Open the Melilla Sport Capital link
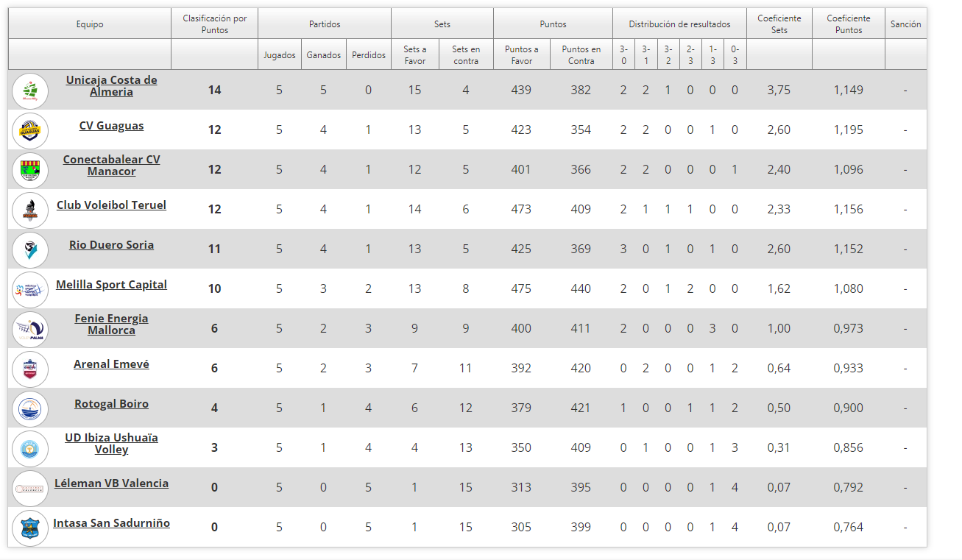 click(x=111, y=285)
